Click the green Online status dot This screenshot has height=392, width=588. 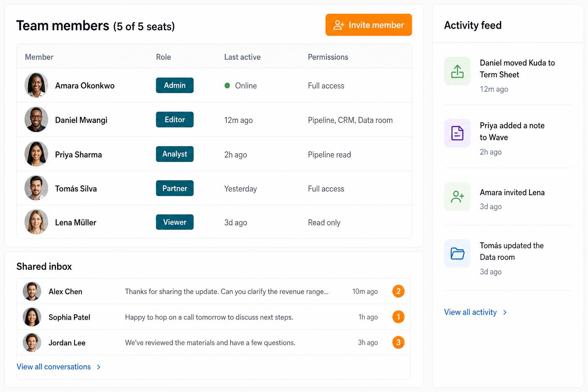pos(227,86)
